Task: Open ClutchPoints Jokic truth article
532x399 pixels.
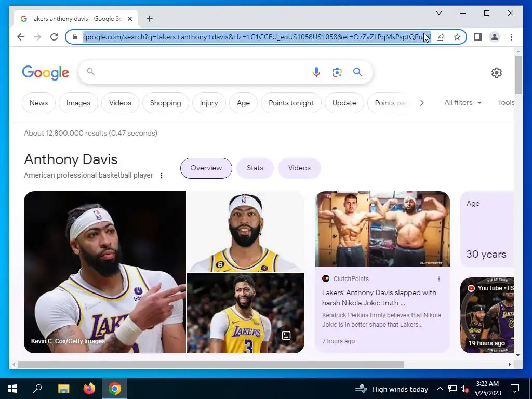Action: [x=379, y=298]
